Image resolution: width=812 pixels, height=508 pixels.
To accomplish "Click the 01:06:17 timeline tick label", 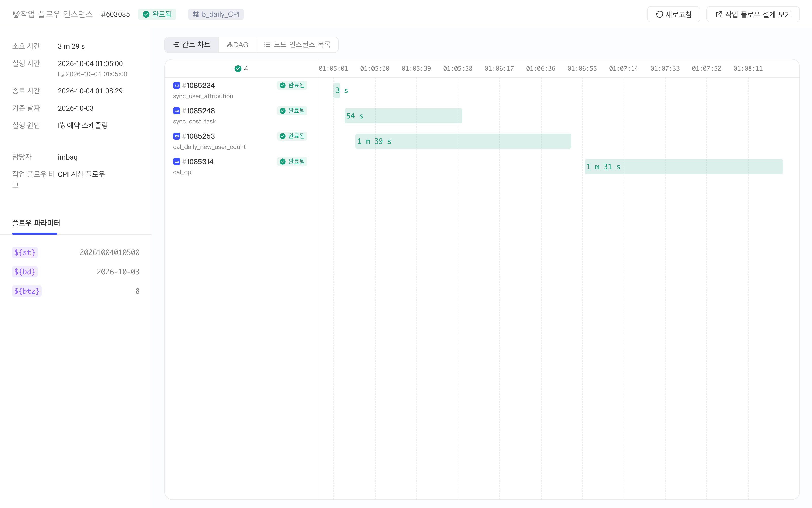I will tap(499, 69).
